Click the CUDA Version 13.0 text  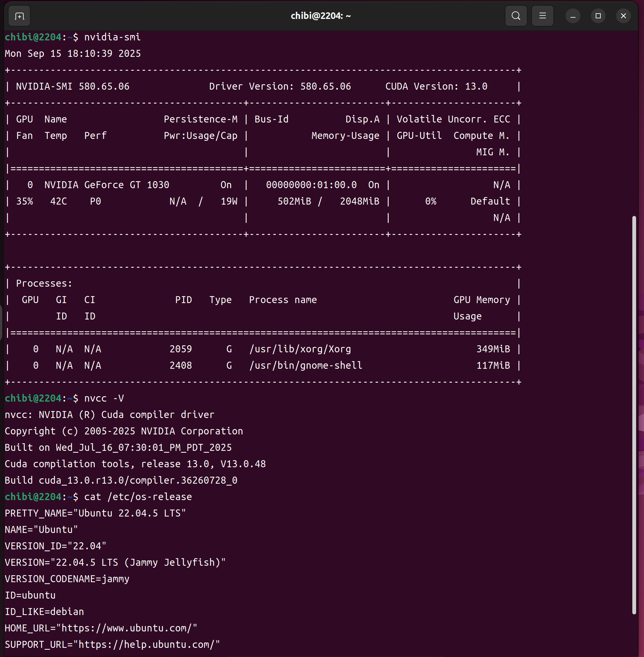tap(436, 86)
